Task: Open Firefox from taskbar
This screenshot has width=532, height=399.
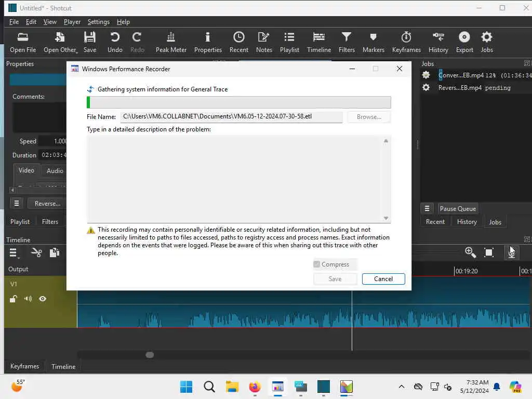Action: [x=255, y=387]
